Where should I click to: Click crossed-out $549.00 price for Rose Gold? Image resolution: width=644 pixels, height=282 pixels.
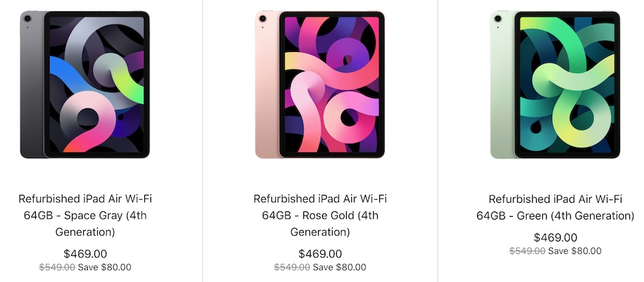292,267
